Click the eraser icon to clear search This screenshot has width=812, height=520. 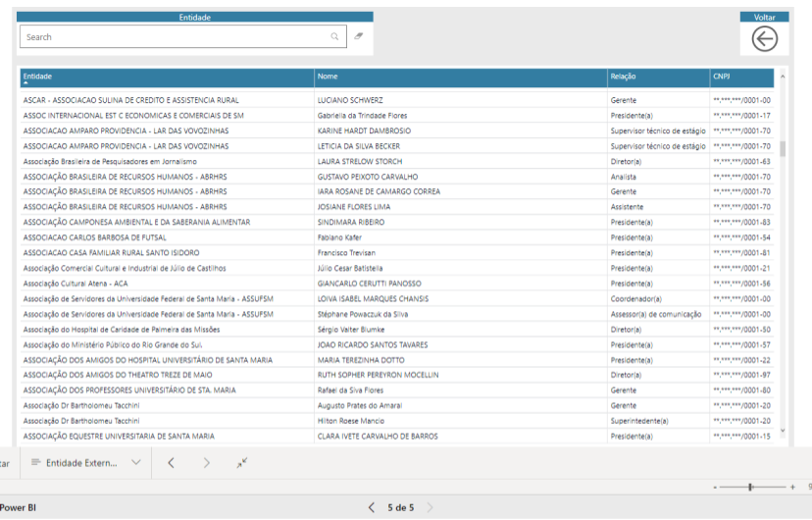coord(359,36)
